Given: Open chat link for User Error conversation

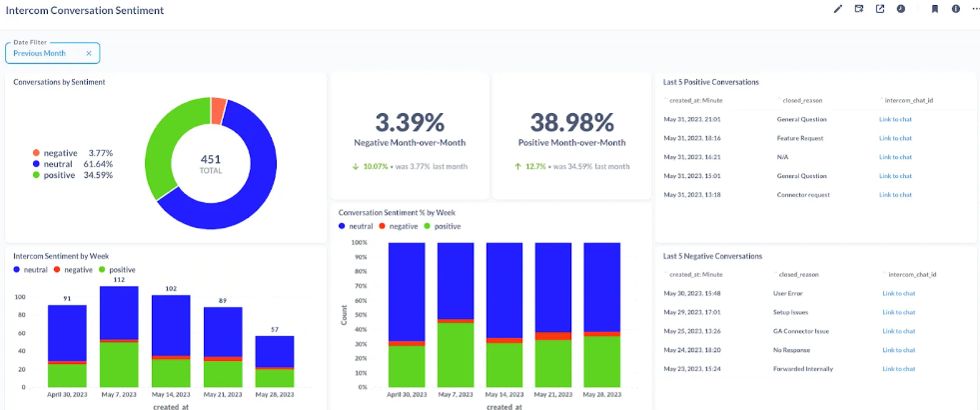Looking at the screenshot, I should point(899,293).
